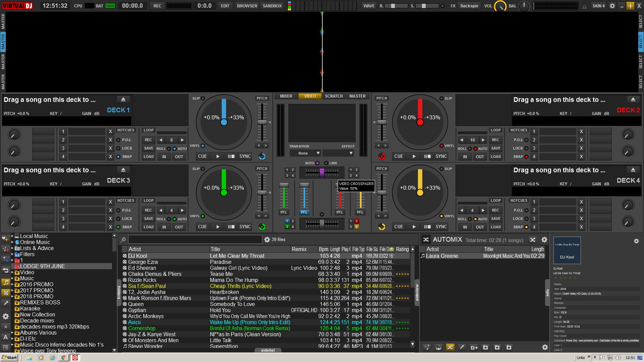Toggle the SANDBOX mode button
This screenshot has width=644, height=362.
click(272, 6)
